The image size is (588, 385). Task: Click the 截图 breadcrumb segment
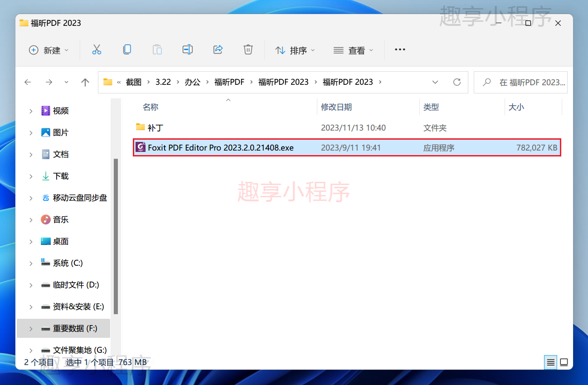134,82
